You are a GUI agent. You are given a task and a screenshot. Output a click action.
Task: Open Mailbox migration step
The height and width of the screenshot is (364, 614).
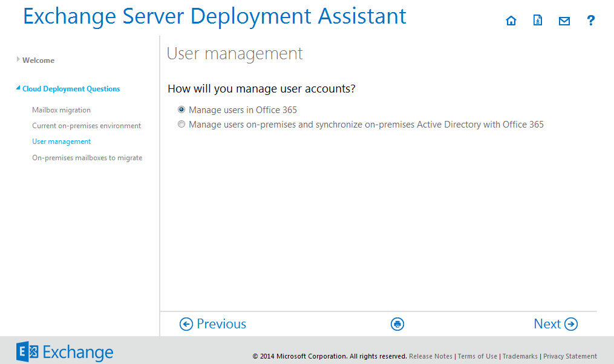61,110
